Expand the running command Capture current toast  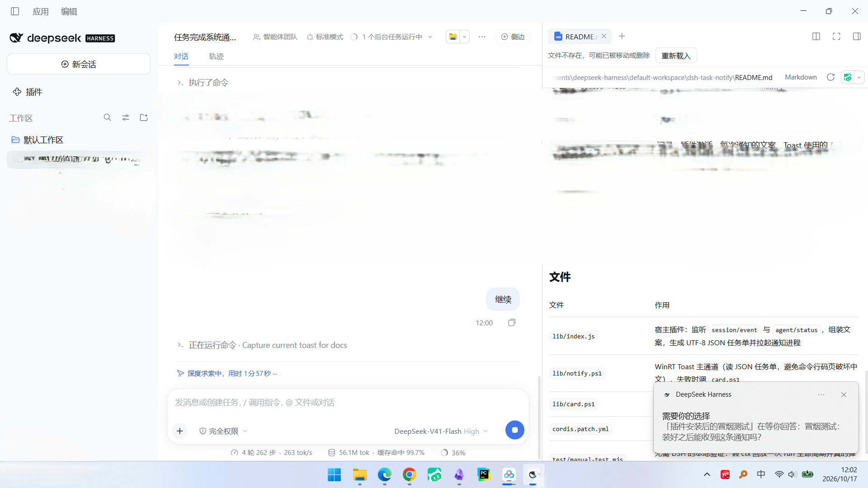(262, 345)
